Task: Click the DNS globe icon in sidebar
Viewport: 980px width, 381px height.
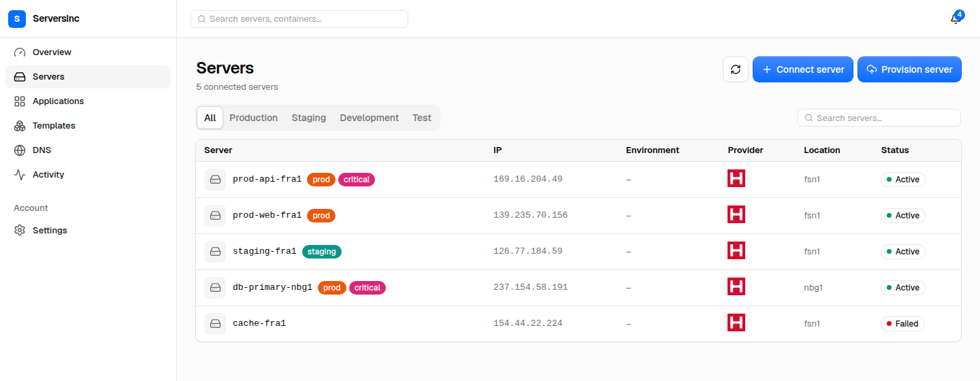Action: 20,150
